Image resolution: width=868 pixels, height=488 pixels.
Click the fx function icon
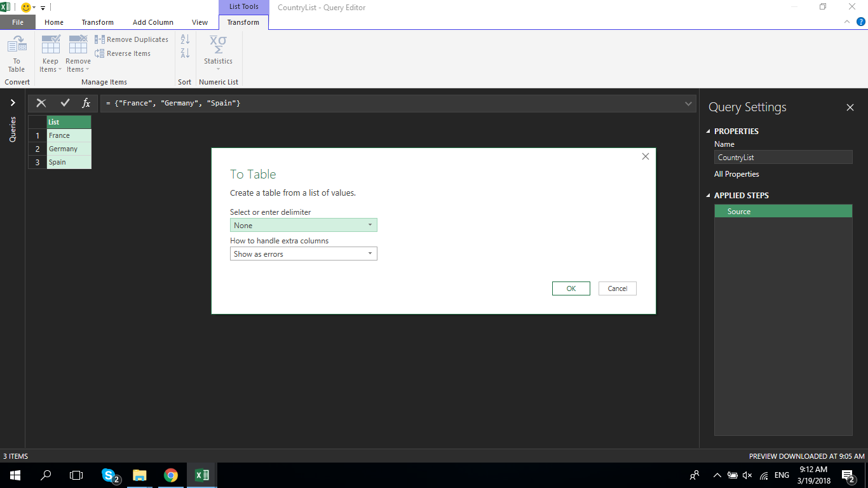[86, 103]
